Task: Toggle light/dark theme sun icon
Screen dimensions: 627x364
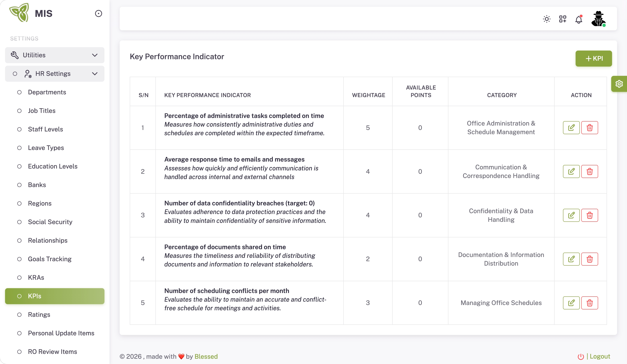Action: pyautogui.click(x=547, y=19)
